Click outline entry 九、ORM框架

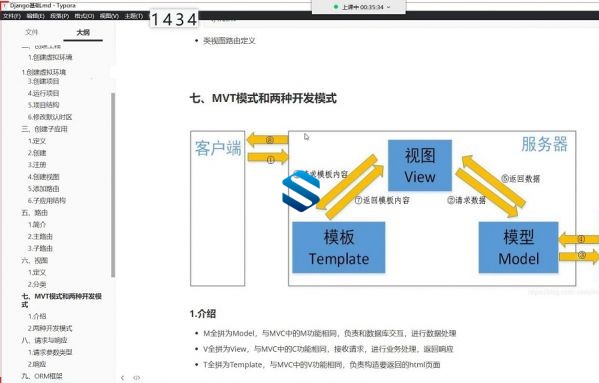pos(42,376)
